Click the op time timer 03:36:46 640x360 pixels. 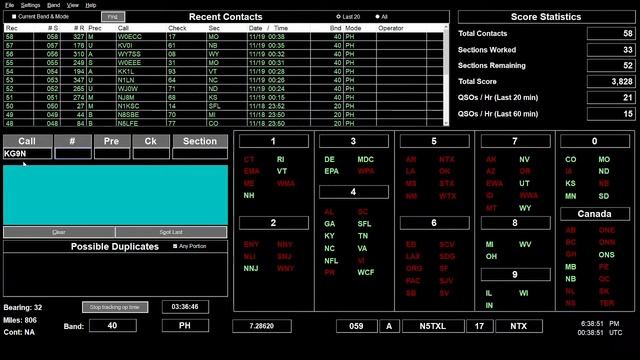[185, 307]
